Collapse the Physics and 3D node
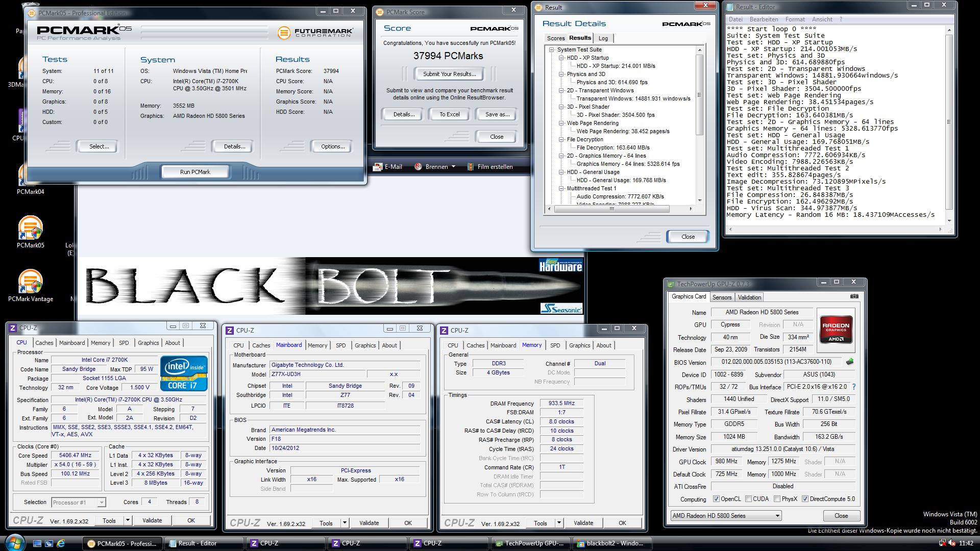The height and width of the screenshot is (551, 980). pyautogui.click(x=561, y=74)
